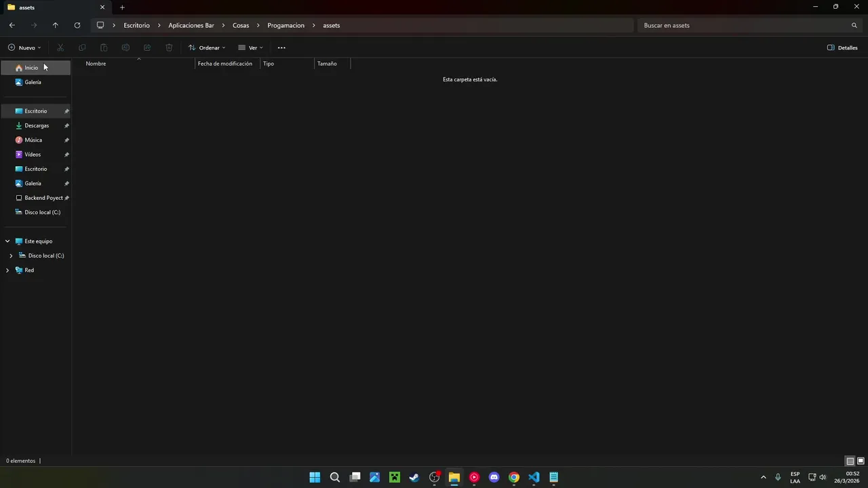
Task: Sort by Tamaño column header
Action: (332, 64)
